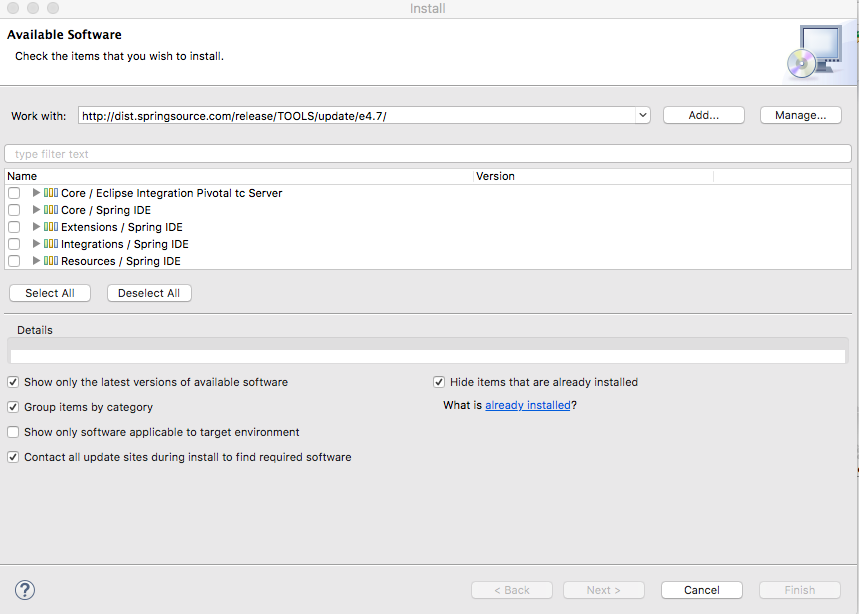Image resolution: width=859 pixels, height=614 pixels.
Task: Click the < Back button
Action: click(x=512, y=590)
